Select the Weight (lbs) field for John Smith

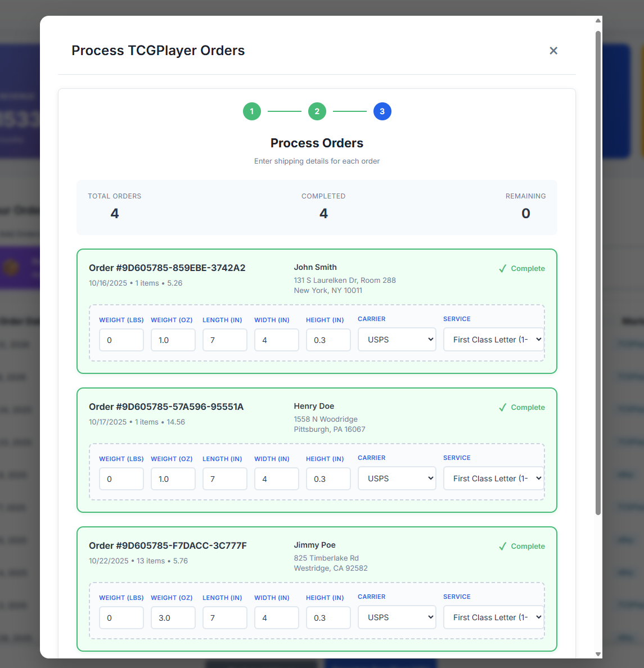point(121,340)
